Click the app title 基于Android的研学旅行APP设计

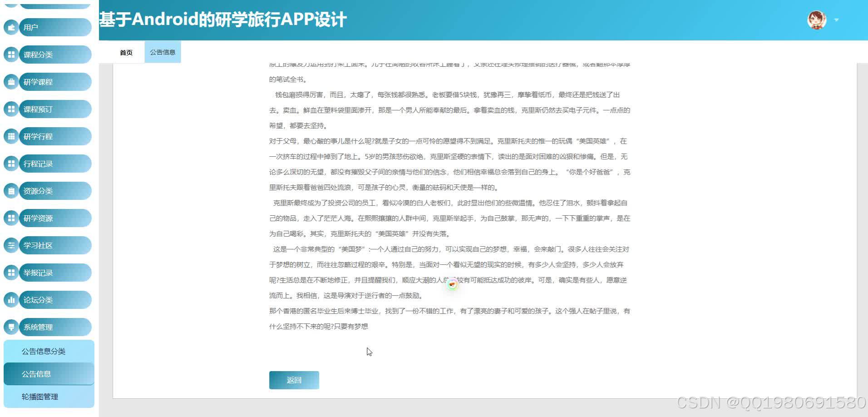pos(222,20)
